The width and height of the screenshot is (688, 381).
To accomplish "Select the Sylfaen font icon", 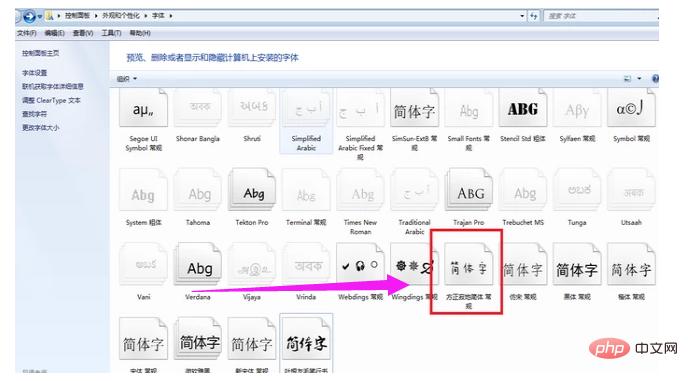I will pos(577,109).
